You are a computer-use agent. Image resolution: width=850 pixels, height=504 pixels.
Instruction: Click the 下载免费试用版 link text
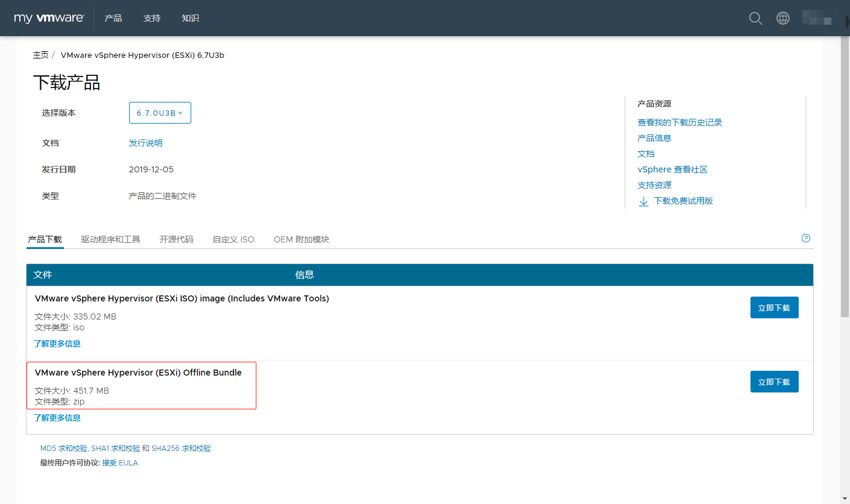click(x=683, y=201)
